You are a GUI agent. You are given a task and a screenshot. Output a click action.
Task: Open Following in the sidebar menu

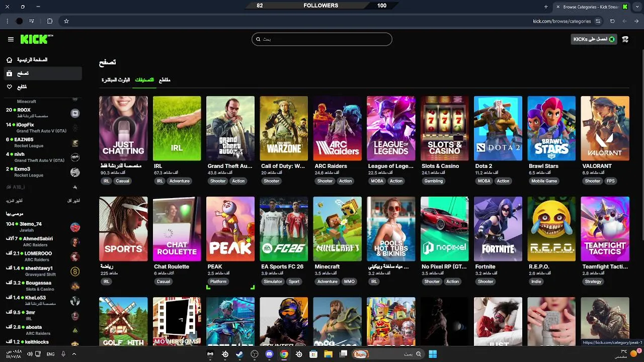click(x=42, y=87)
